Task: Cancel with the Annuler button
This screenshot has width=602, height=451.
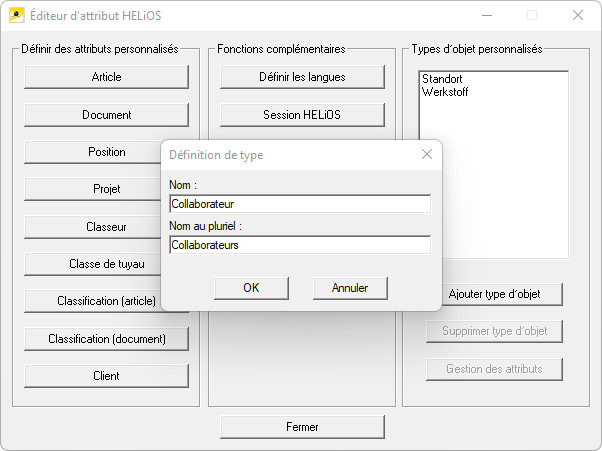Action: pos(350,288)
